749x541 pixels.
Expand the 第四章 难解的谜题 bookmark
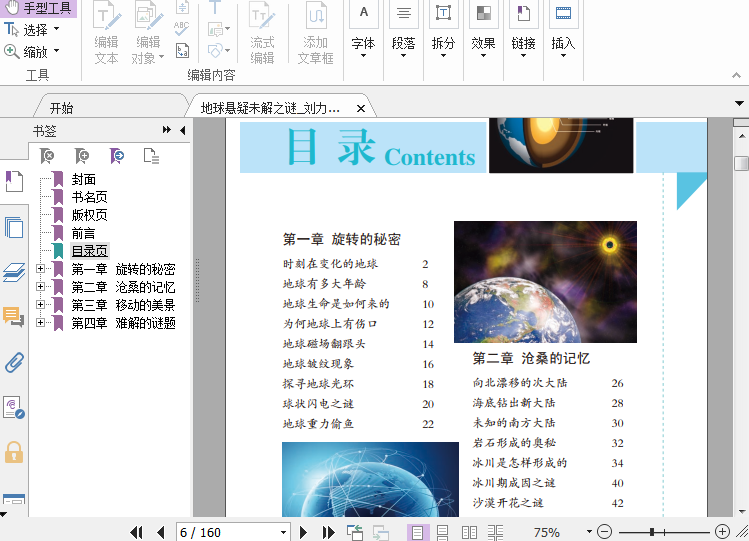click(41, 323)
